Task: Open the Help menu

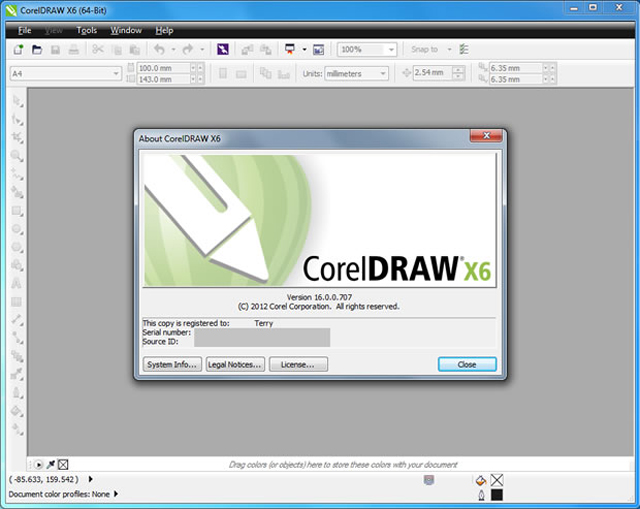Action: click(164, 31)
